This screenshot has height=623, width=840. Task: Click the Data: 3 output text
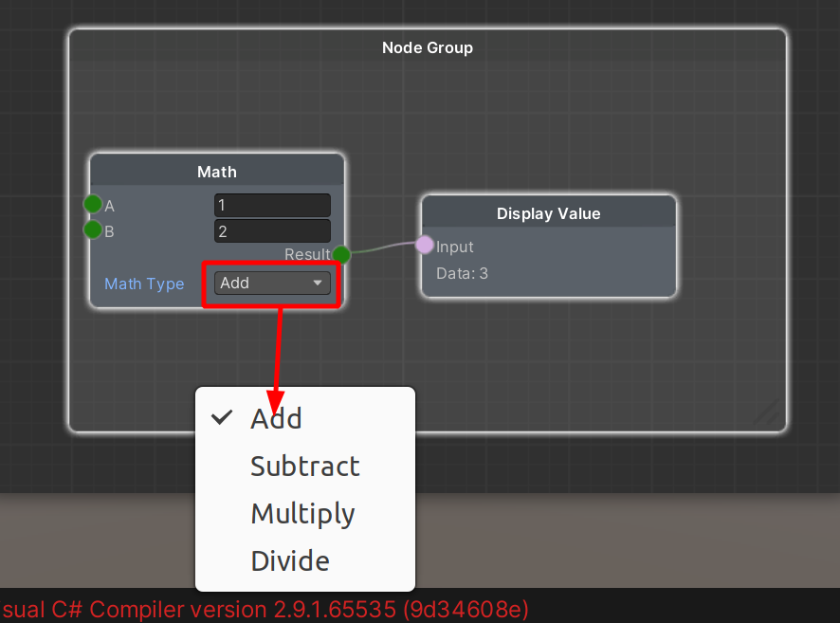point(462,273)
